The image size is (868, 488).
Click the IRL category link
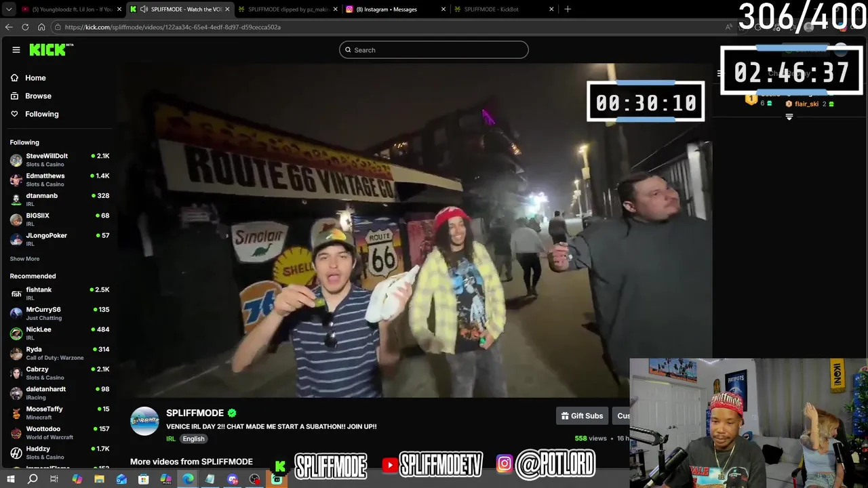[171, 439]
